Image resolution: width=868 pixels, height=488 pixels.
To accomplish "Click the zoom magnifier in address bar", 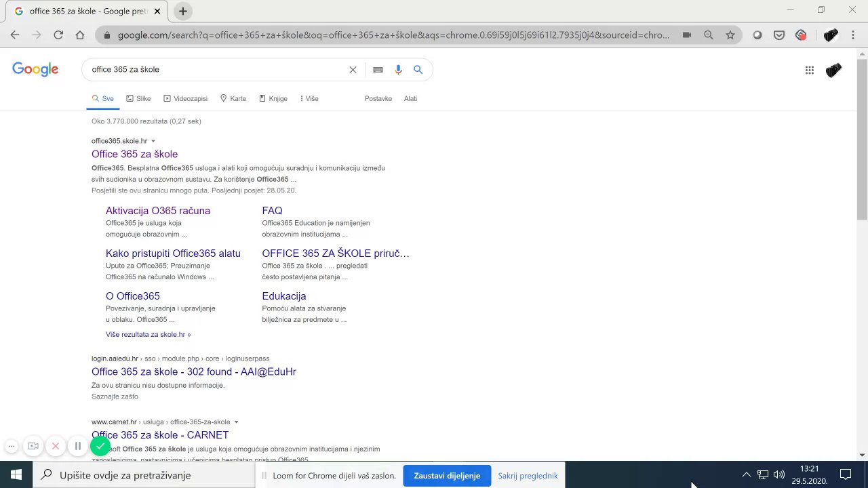I will pyautogui.click(x=709, y=35).
